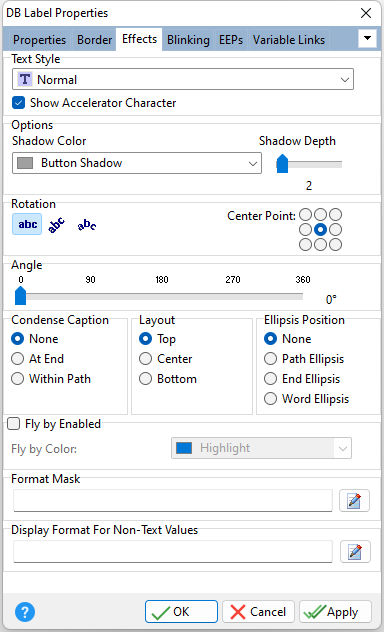Select the horizontal abc rotation icon
Screen dimensions: 384x632
click(27, 224)
